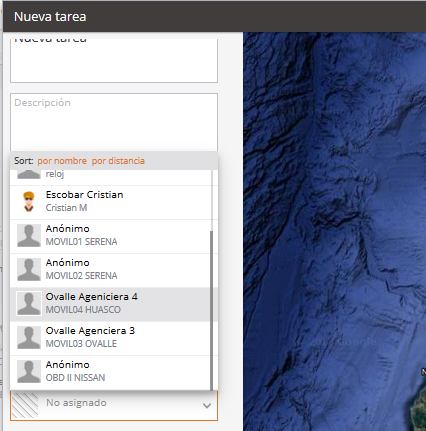Click the avatar icon for MOVIL01 SERENA
Viewport: 426px width, 431px height.
[x=29, y=235]
